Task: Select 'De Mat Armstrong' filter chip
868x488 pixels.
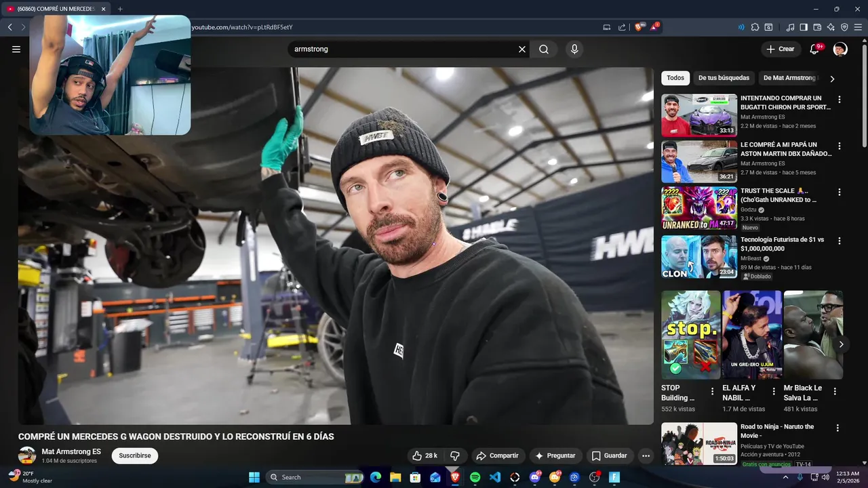Action: click(x=789, y=78)
